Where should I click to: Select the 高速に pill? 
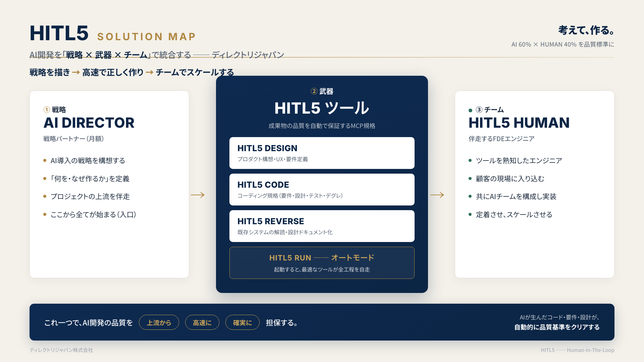pyautogui.click(x=202, y=322)
